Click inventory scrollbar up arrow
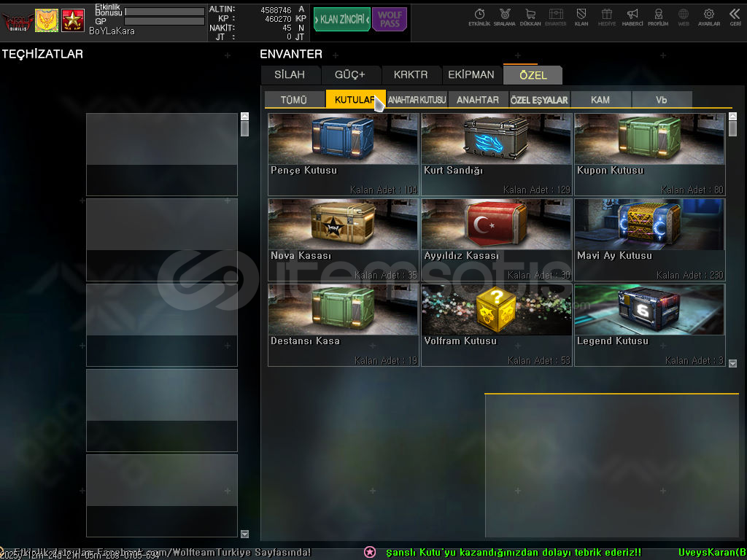The image size is (747, 560). (x=732, y=116)
